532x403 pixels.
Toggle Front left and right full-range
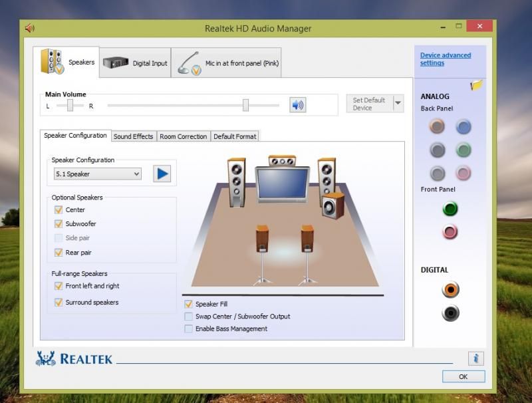(59, 286)
